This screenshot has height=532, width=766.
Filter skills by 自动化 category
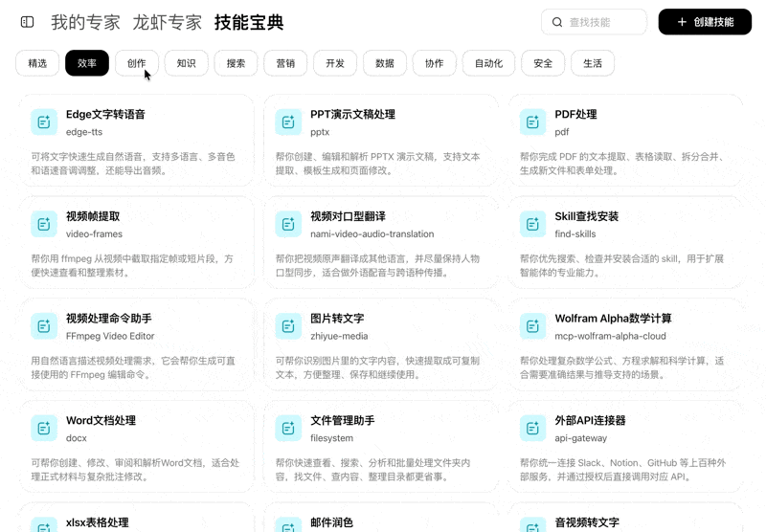pos(488,63)
